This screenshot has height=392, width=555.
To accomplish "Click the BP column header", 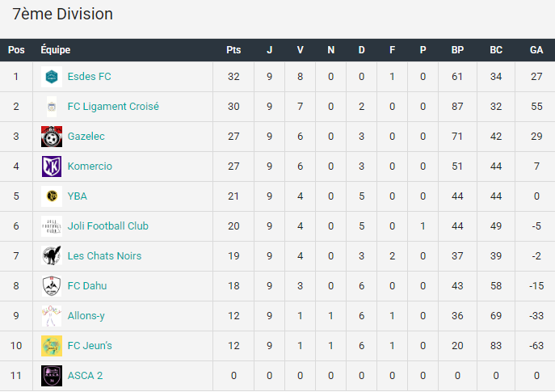I will point(457,50).
